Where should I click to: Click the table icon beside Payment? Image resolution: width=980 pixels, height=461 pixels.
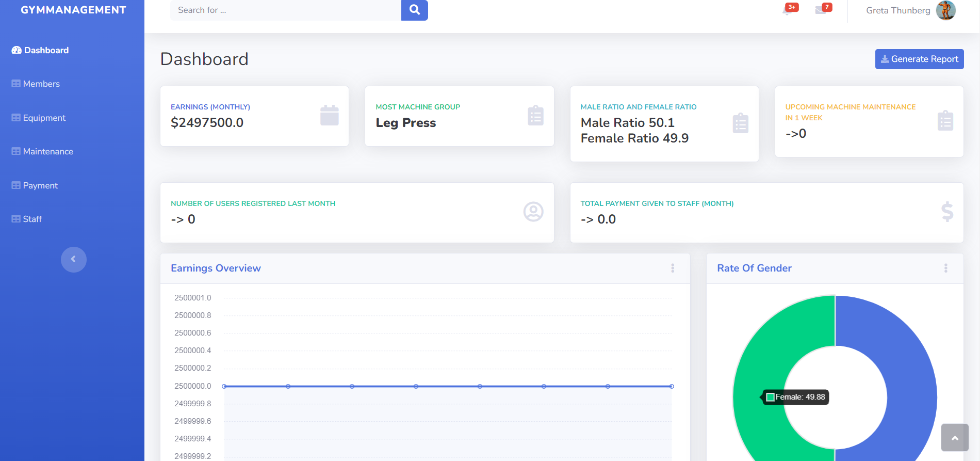click(16, 185)
